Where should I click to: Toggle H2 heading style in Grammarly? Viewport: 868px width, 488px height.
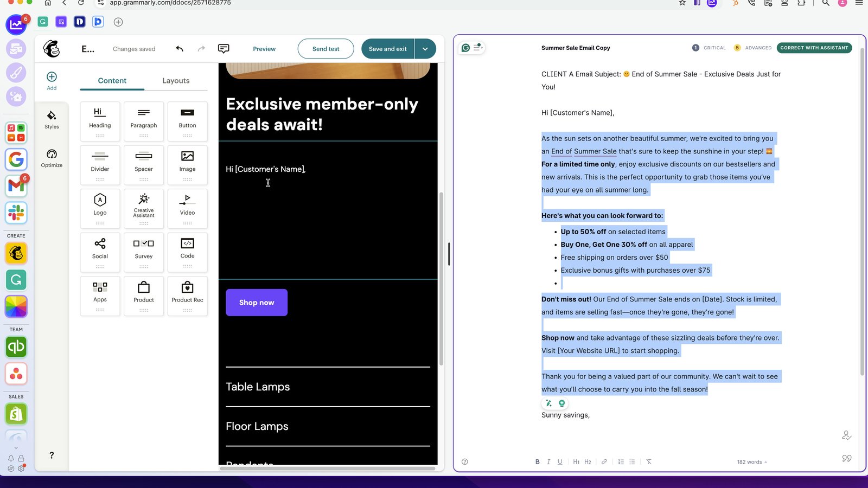[x=588, y=462]
